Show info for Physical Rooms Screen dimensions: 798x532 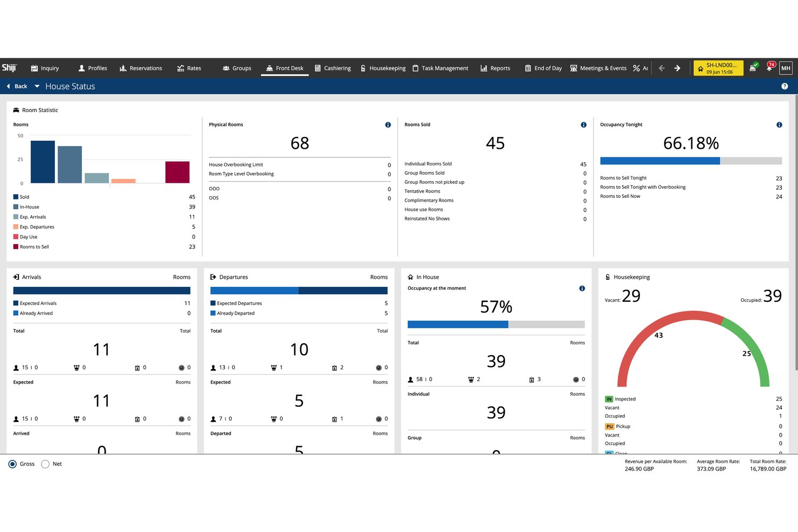388,125
